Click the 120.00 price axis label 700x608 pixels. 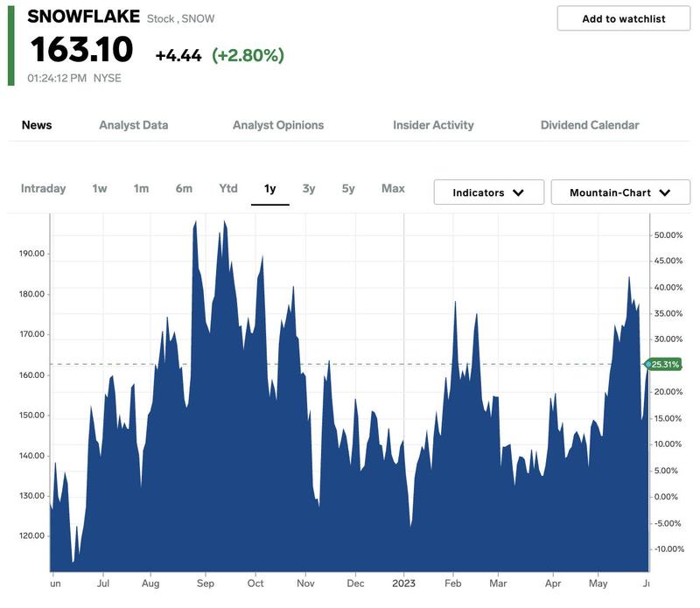[31, 535]
